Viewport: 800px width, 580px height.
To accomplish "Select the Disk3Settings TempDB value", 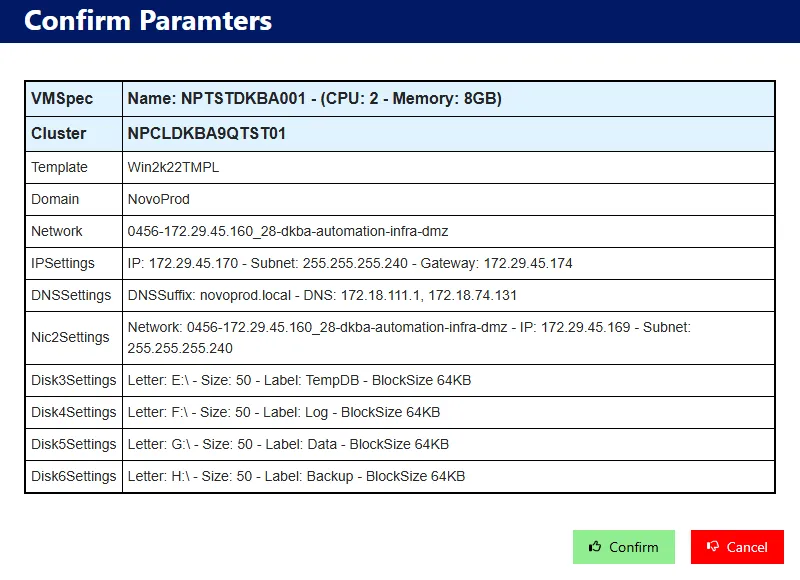I will point(299,380).
